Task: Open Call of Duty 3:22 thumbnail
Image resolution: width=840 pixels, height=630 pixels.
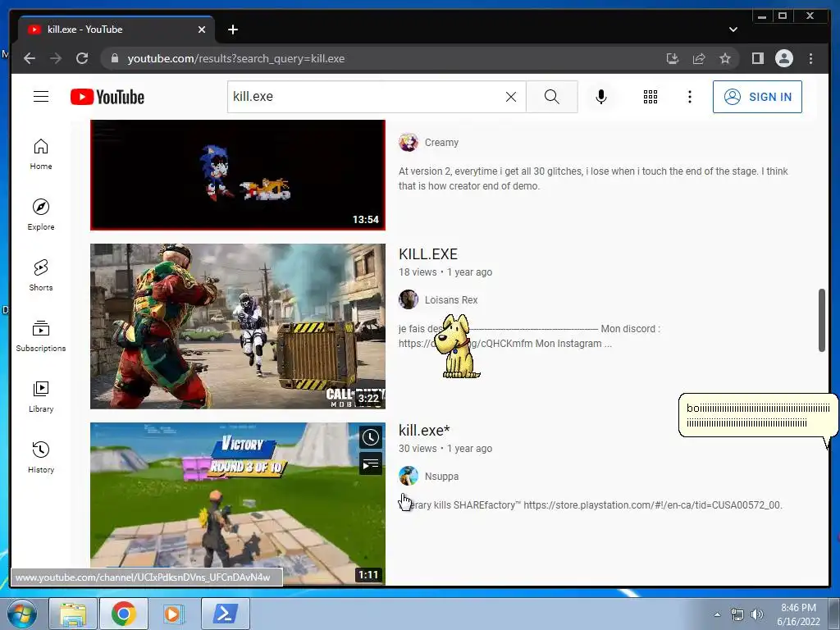Action: (237, 326)
